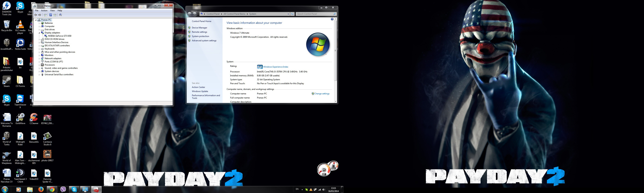Select World of Tanks desktop icon
The width and height of the screenshot is (644, 193).
tap(7, 138)
